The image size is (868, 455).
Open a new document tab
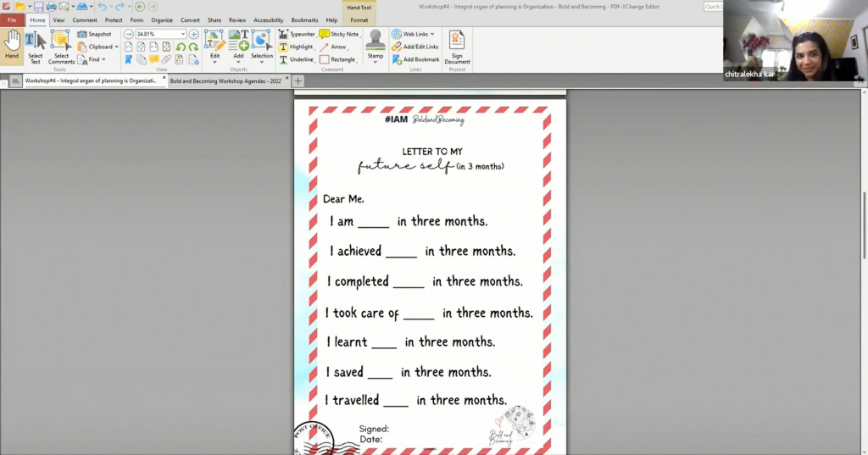(x=298, y=80)
